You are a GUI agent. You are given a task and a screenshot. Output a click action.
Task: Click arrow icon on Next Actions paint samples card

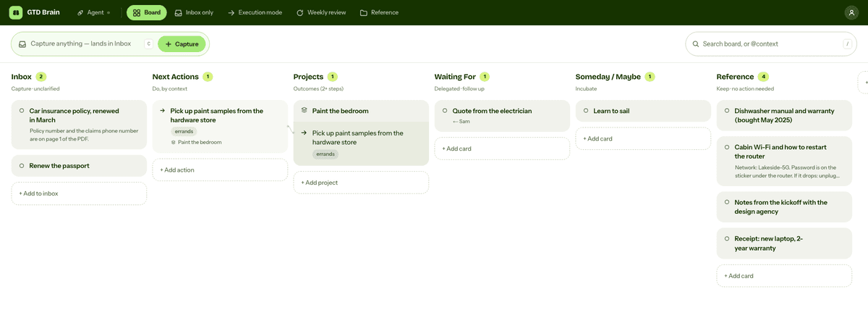click(x=163, y=111)
